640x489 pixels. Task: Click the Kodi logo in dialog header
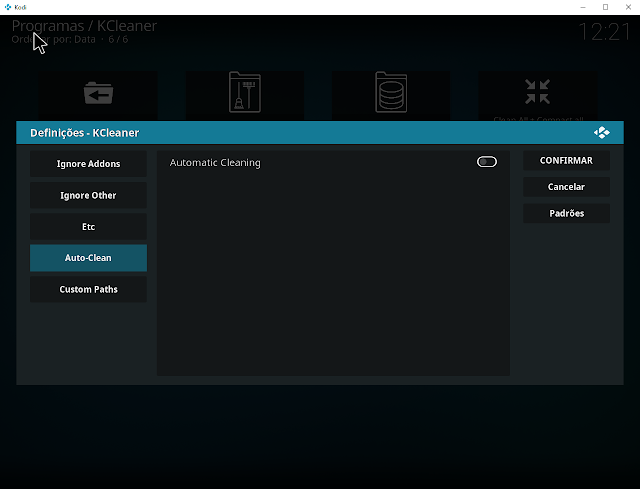click(602, 133)
